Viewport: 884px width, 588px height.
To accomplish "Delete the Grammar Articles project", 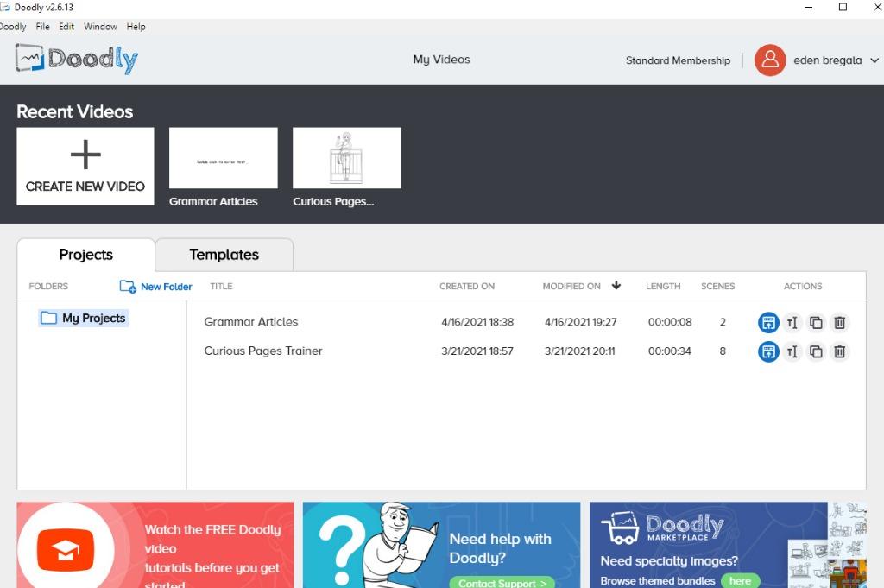I will coord(839,323).
